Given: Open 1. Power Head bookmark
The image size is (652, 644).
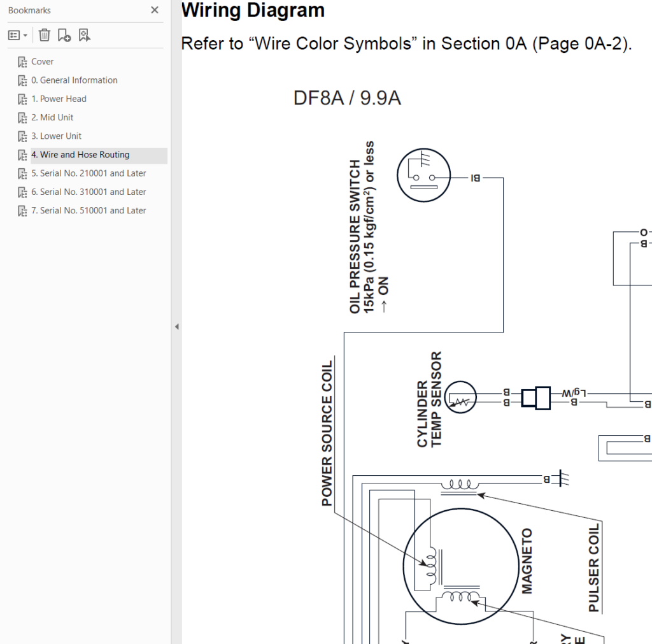Looking at the screenshot, I should pyautogui.click(x=59, y=99).
